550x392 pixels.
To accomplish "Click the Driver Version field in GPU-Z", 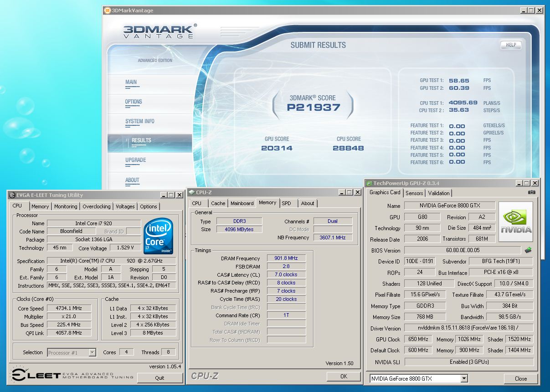I will [469, 328].
